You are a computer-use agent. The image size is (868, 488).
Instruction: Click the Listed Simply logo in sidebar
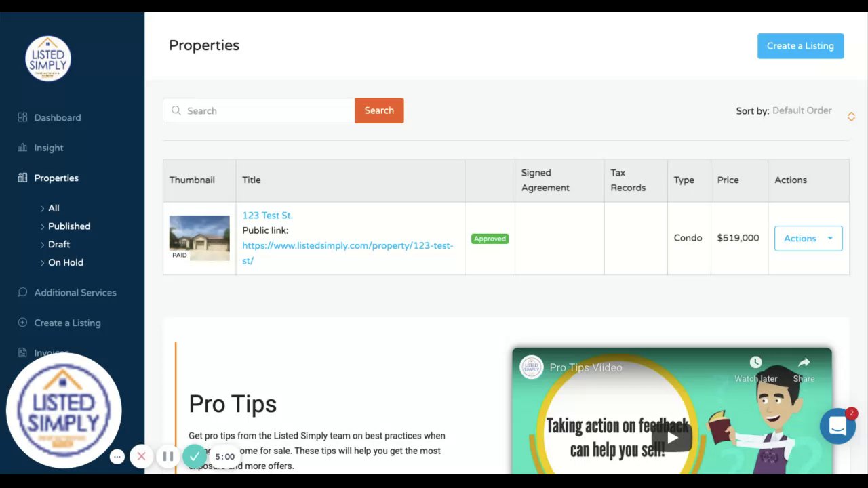[48, 58]
